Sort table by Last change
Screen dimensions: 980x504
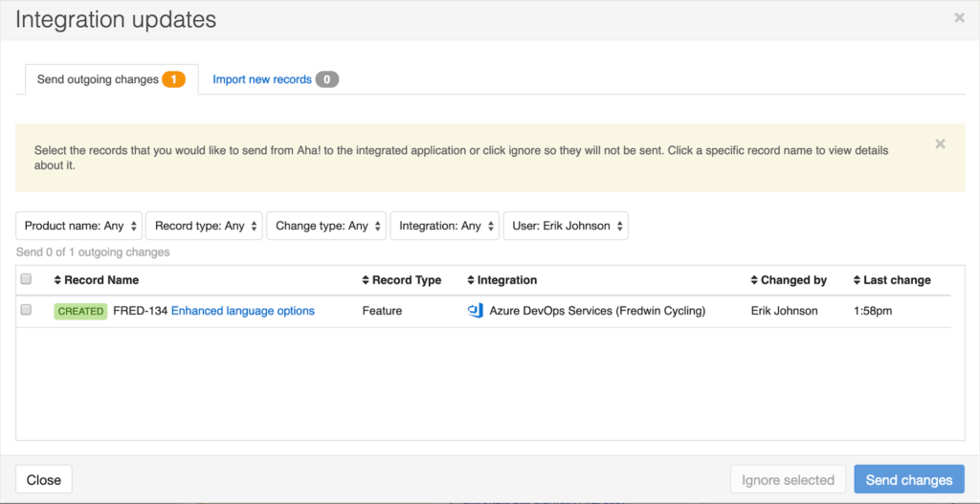[x=892, y=280]
